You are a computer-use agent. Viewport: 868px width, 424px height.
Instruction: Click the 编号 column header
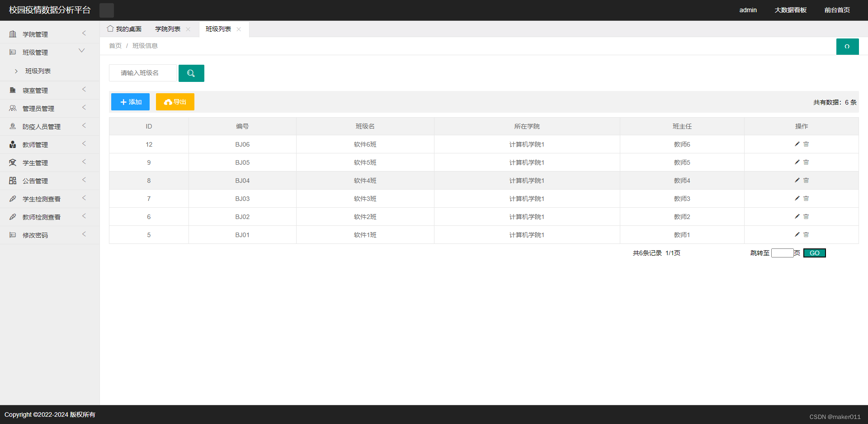[242, 126]
